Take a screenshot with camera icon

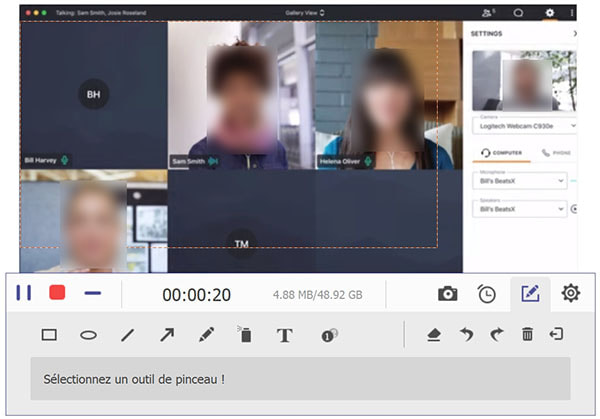click(448, 293)
